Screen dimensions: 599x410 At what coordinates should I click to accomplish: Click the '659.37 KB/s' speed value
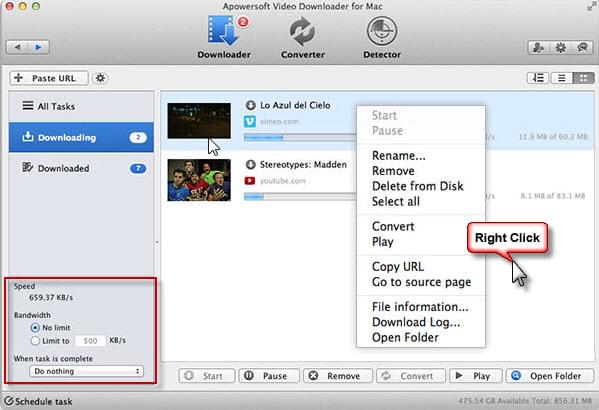51,297
